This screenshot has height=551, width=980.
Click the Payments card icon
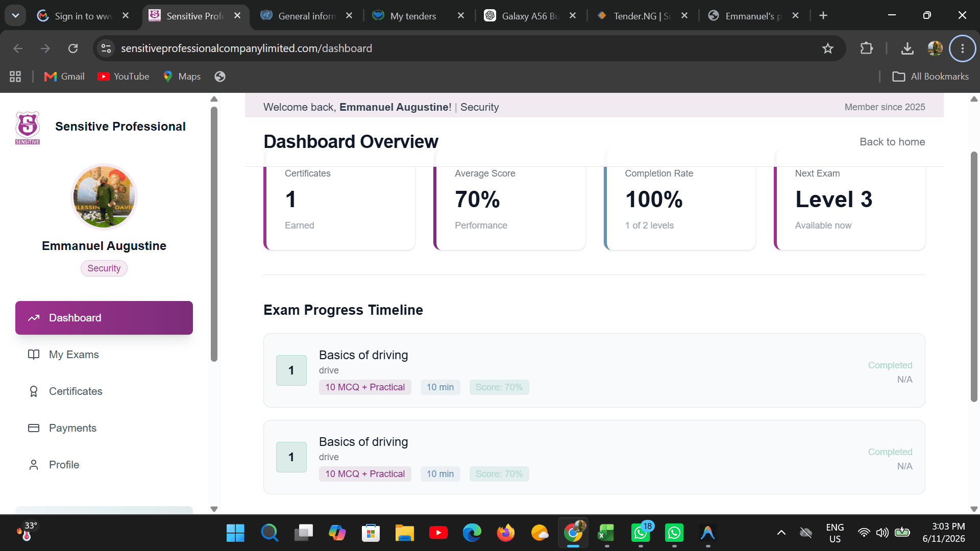click(34, 428)
